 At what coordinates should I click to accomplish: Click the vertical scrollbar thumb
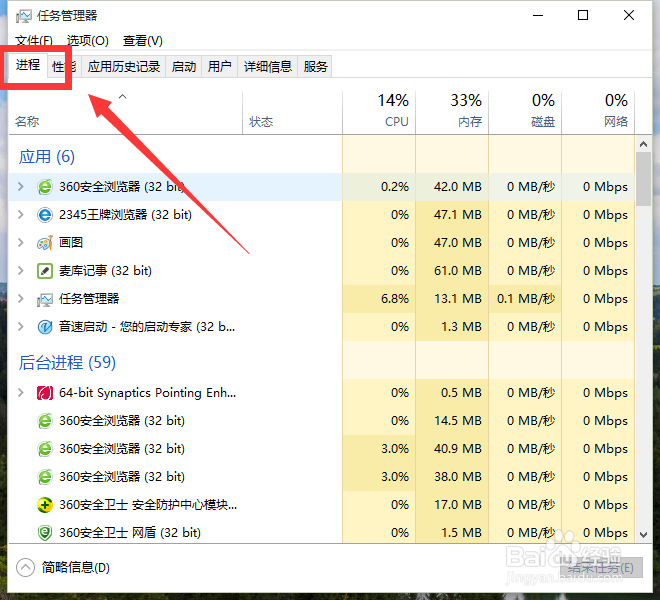(643, 179)
